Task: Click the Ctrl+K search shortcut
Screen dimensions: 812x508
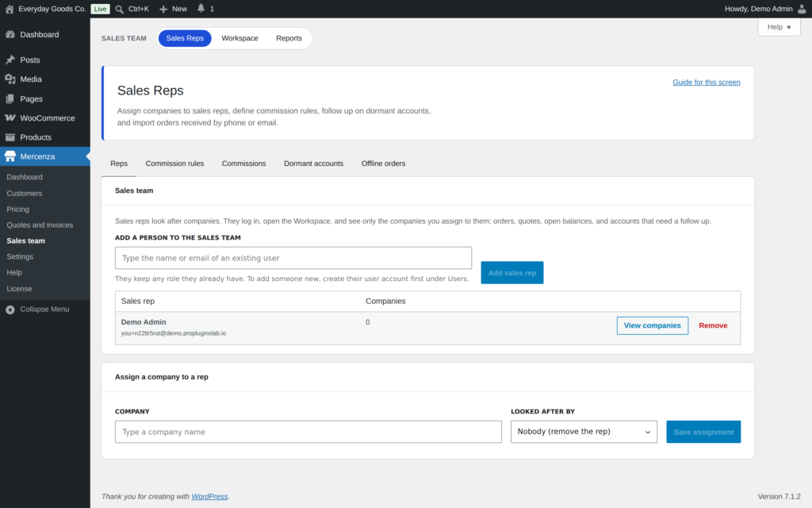Action: [x=139, y=9]
